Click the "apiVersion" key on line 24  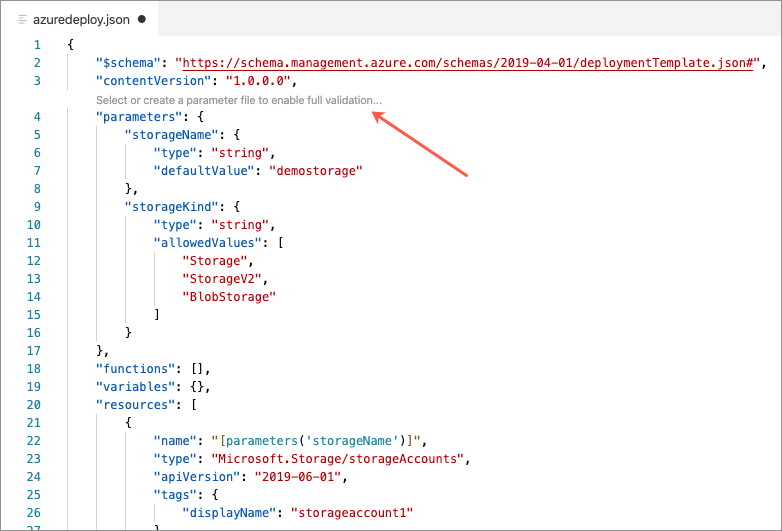(x=197, y=477)
